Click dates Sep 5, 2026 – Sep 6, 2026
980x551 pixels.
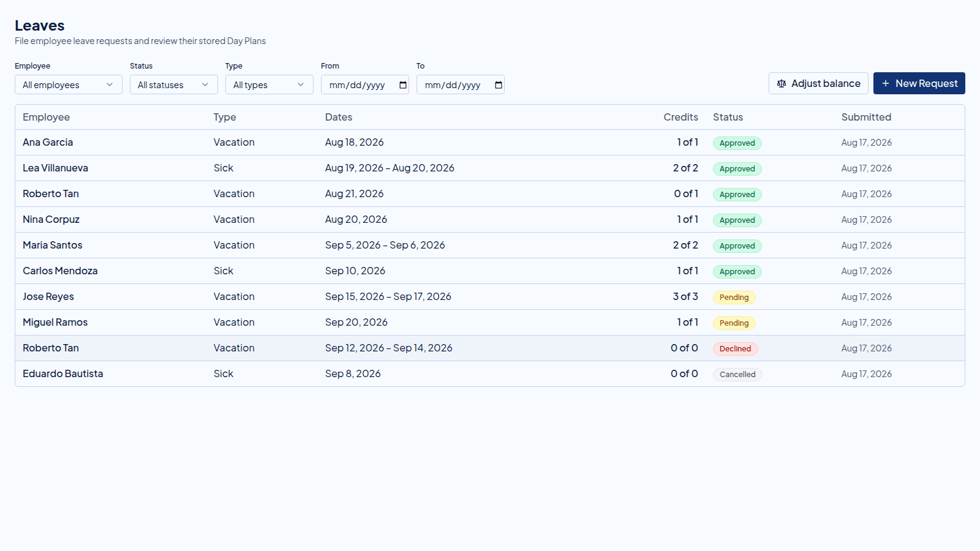point(385,245)
